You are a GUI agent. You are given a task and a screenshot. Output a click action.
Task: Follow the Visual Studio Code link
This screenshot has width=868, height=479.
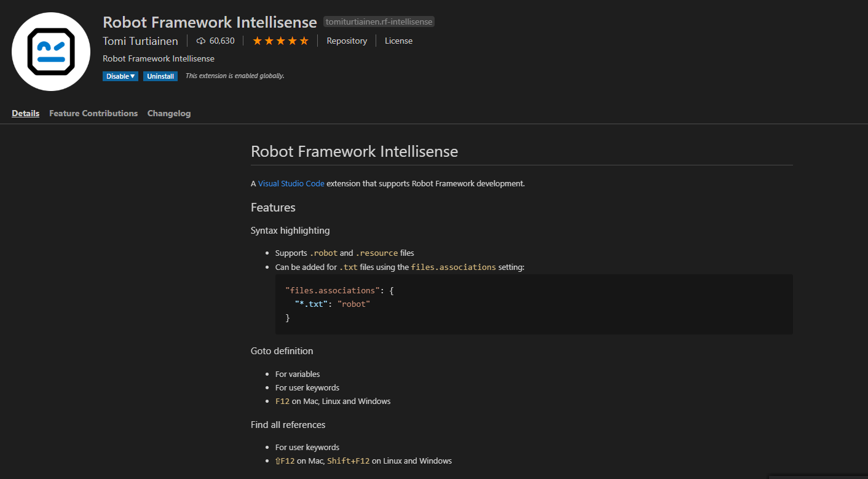(291, 183)
